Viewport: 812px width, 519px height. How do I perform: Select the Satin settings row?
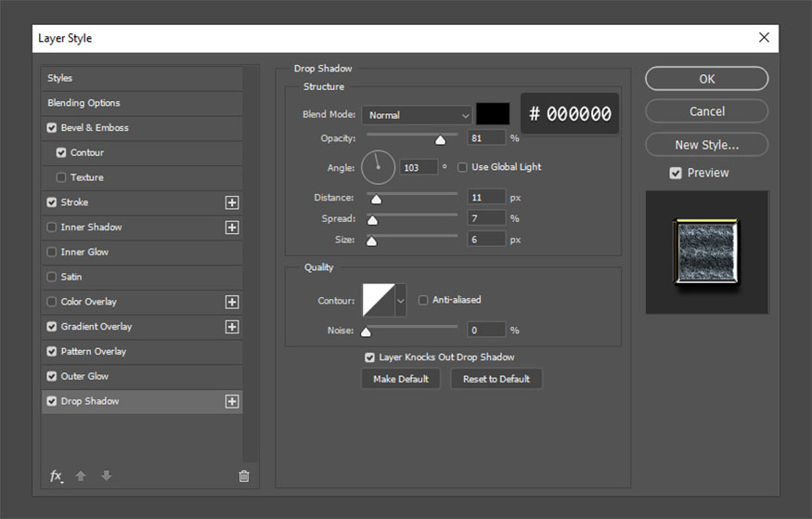142,277
